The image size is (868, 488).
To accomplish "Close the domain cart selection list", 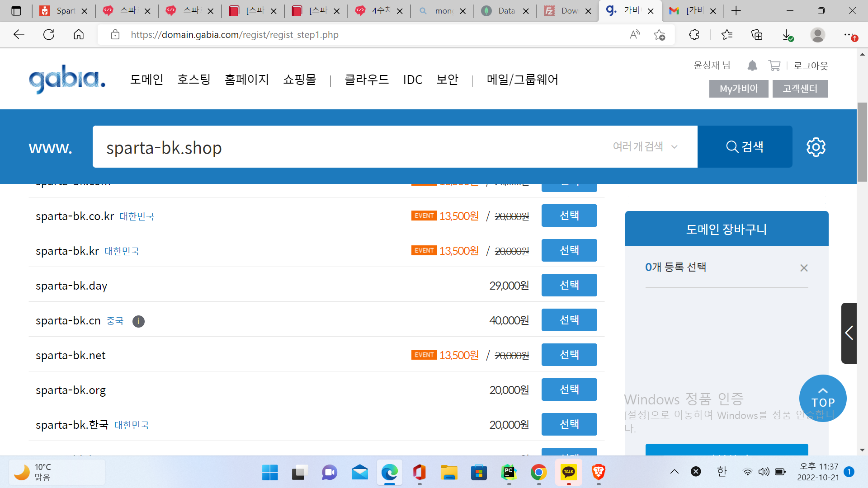I will coord(804,268).
